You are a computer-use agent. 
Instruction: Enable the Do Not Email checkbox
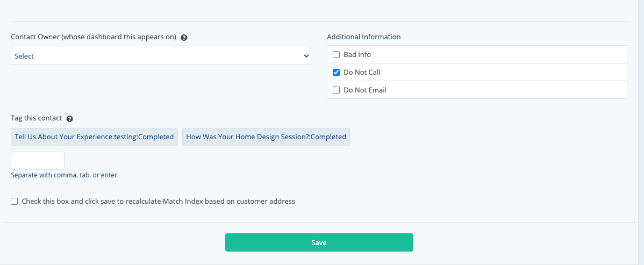(x=337, y=90)
